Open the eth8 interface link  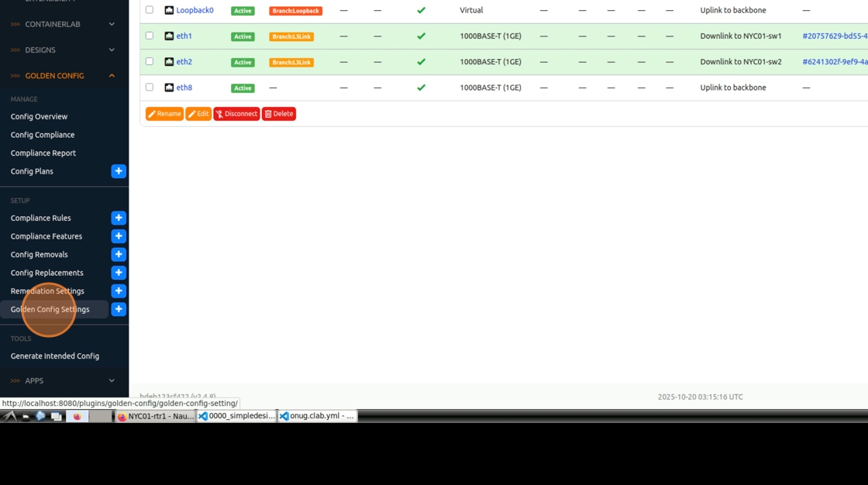click(184, 88)
